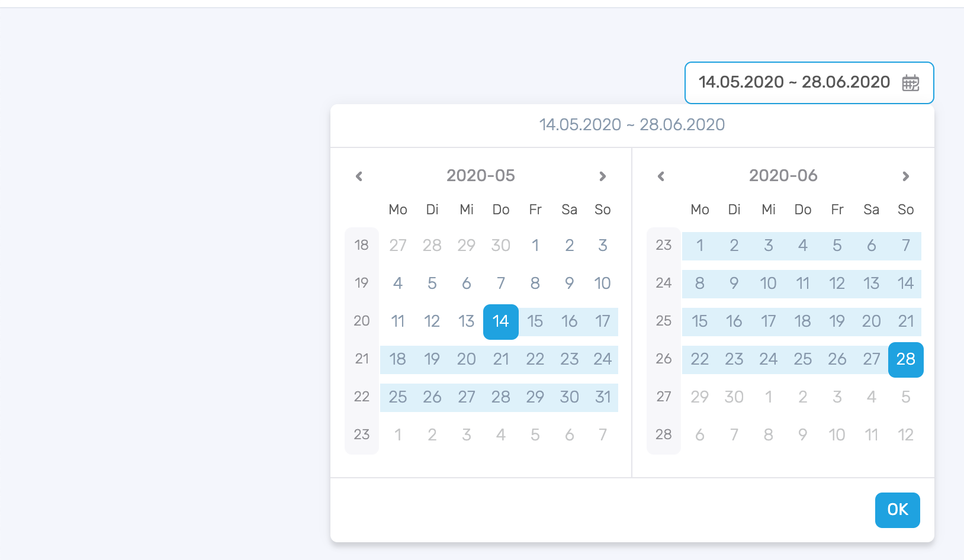This screenshot has width=964, height=560.
Task: Pick May 31 in left calendar
Action: tap(603, 397)
